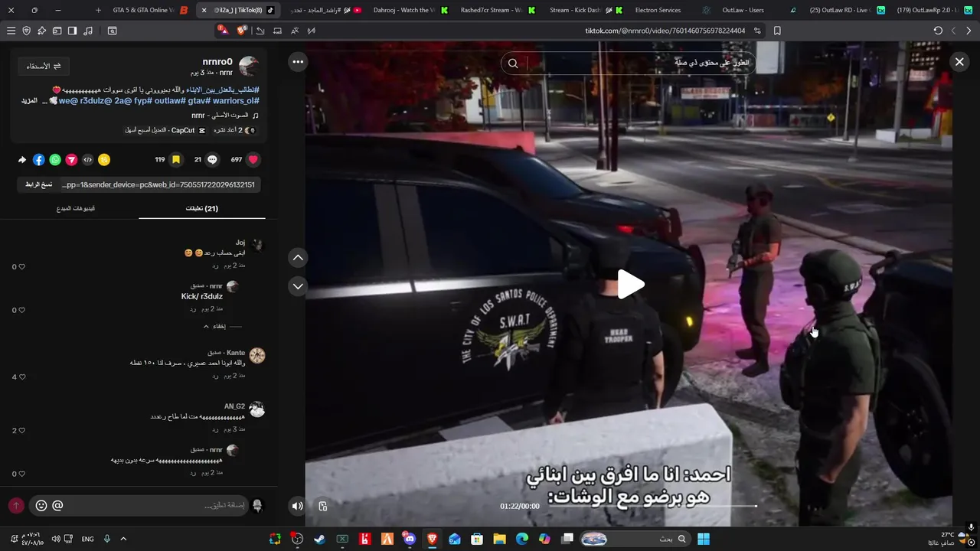Viewport: 980px width, 551px height.
Task: Open Brave browser from the taskbar
Action: pos(432,540)
